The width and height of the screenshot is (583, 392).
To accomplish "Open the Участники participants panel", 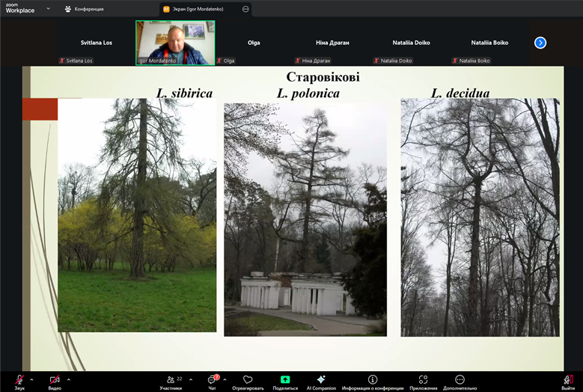I will coord(171,380).
